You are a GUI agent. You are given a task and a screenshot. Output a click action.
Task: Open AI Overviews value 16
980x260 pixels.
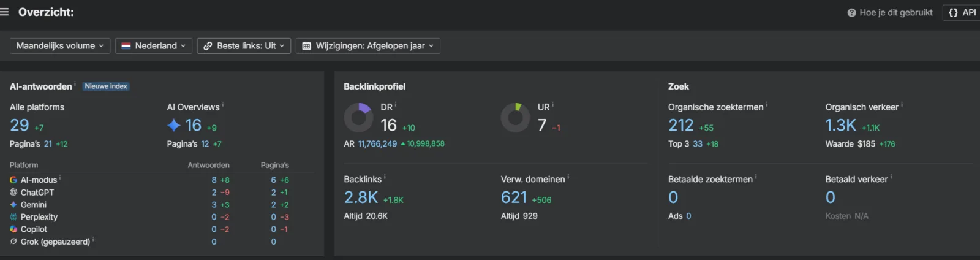[194, 125]
